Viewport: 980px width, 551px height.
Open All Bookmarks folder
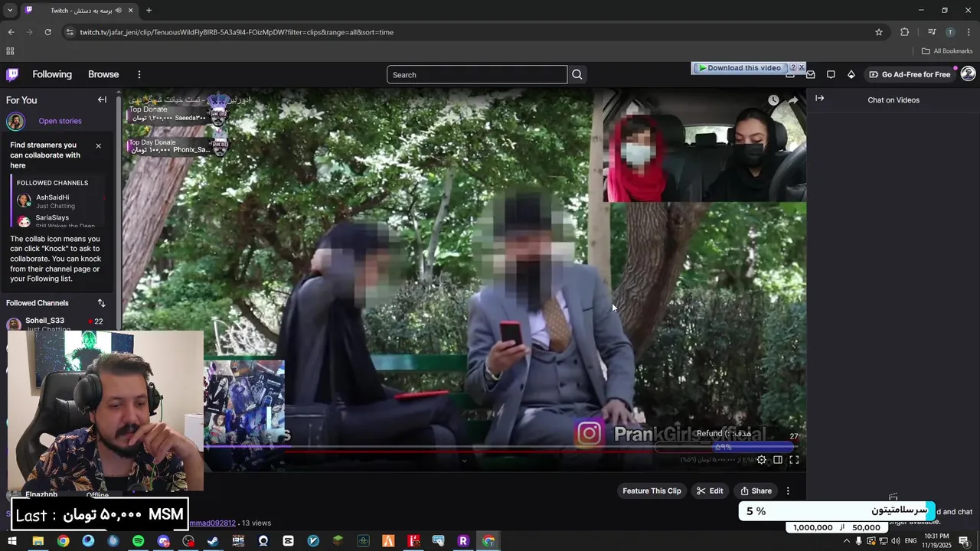(x=947, y=51)
